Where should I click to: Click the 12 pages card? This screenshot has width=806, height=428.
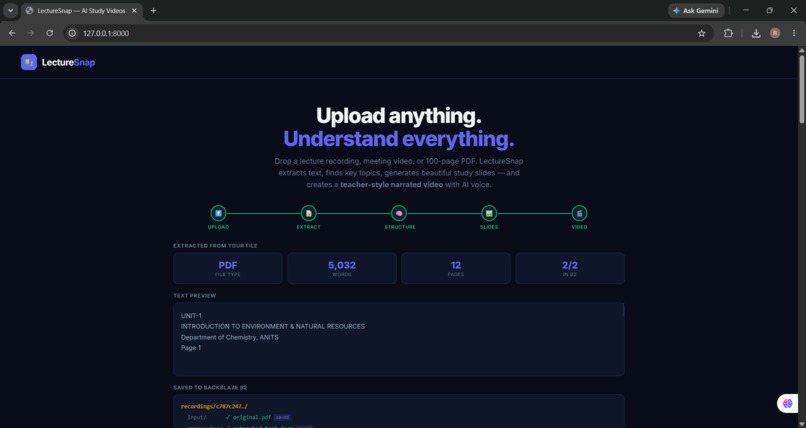[456, 268]
